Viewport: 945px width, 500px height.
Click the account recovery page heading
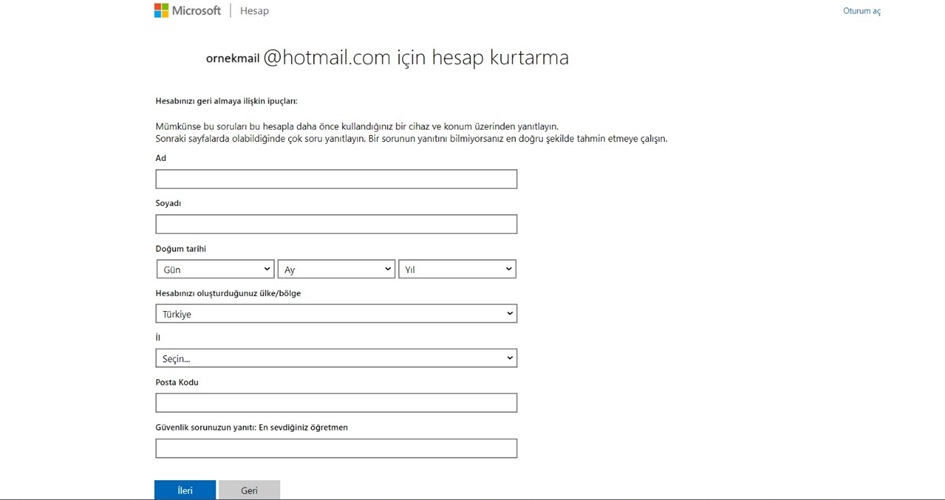click(387, 57)
